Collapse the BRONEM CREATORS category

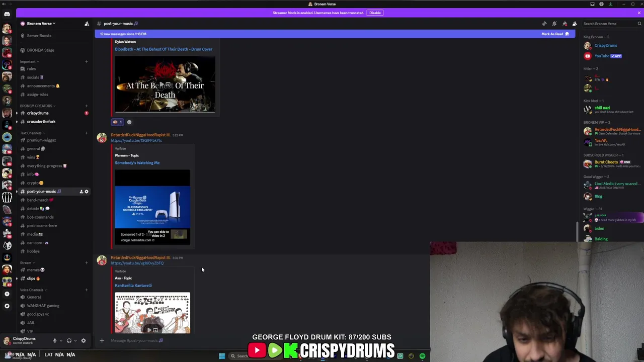(x=38, y=106)
